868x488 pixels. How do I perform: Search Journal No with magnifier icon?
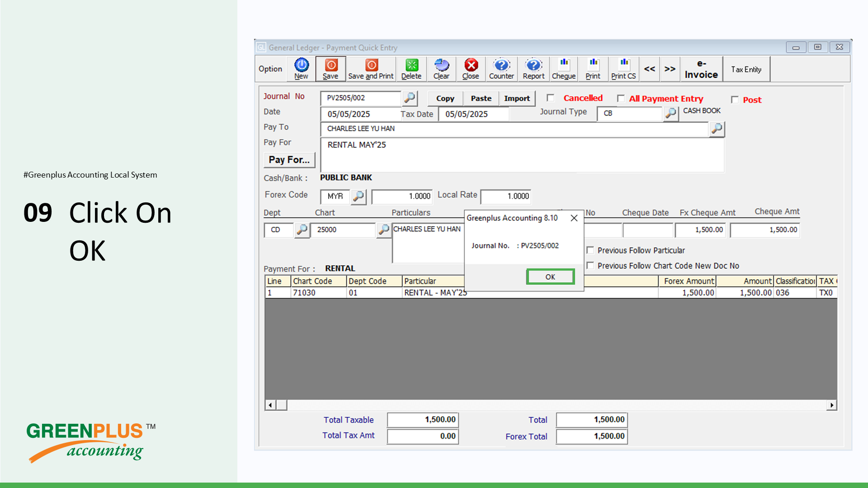[410, 98]
